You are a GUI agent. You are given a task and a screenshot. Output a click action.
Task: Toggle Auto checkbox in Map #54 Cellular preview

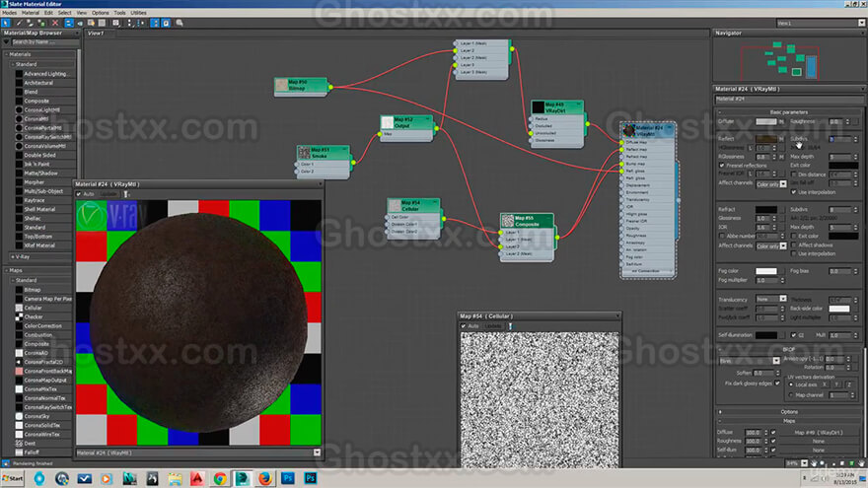464,326
